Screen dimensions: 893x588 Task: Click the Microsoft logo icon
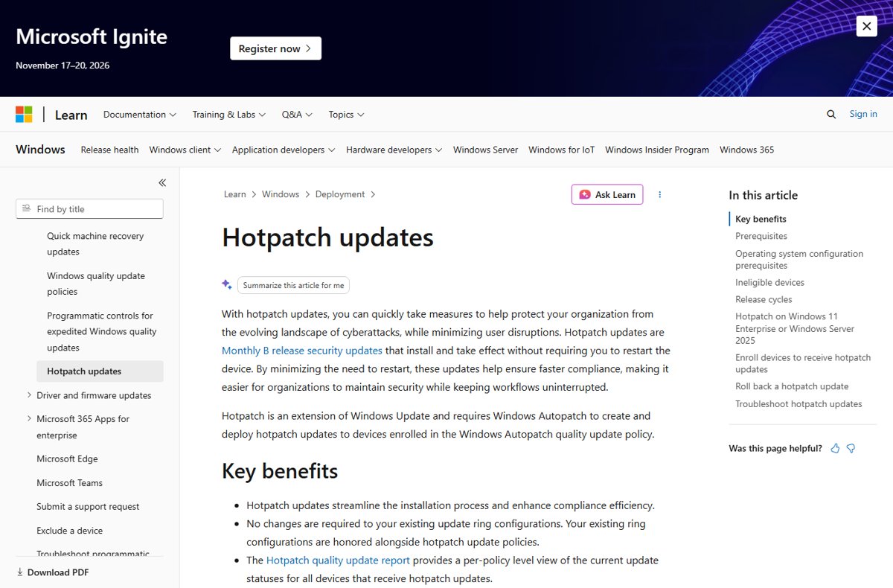tap(24, 115)
